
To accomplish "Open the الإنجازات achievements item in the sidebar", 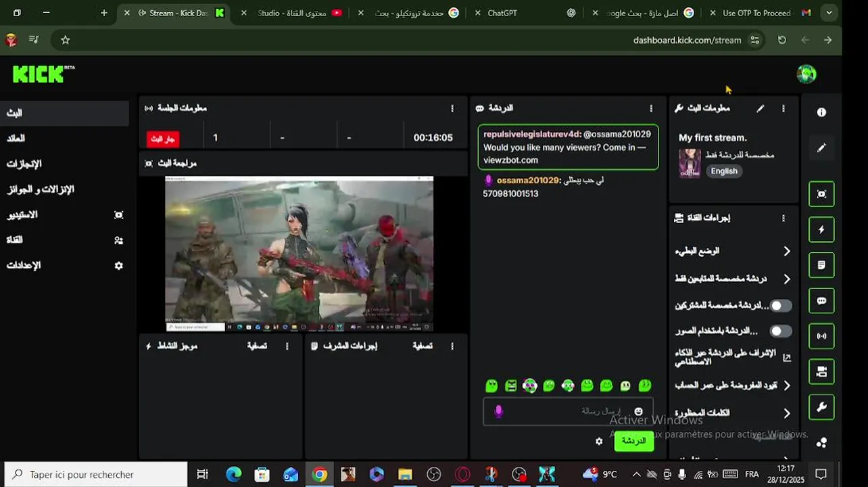I will click(64, 164).
